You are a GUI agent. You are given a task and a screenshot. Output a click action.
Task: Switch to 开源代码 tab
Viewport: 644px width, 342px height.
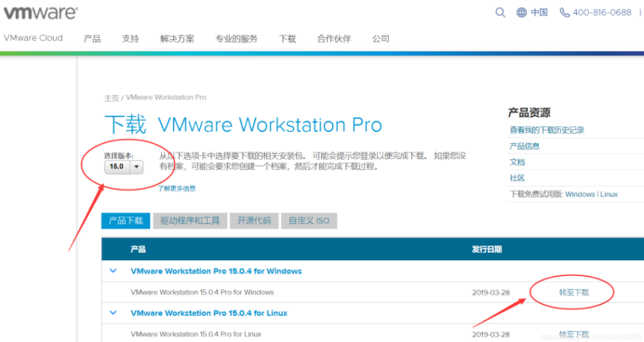(x=254, y=220)
